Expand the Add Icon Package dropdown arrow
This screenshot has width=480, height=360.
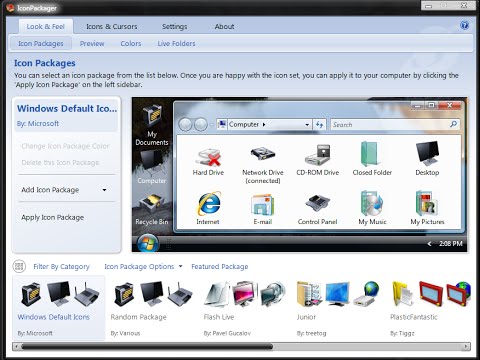tap(104, 190)
